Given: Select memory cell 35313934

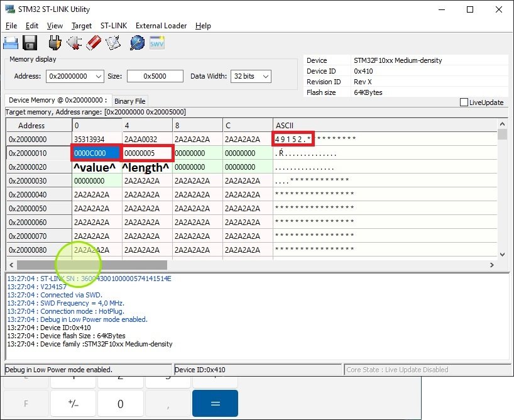Looking at the screenshot, I should point(97,139).
